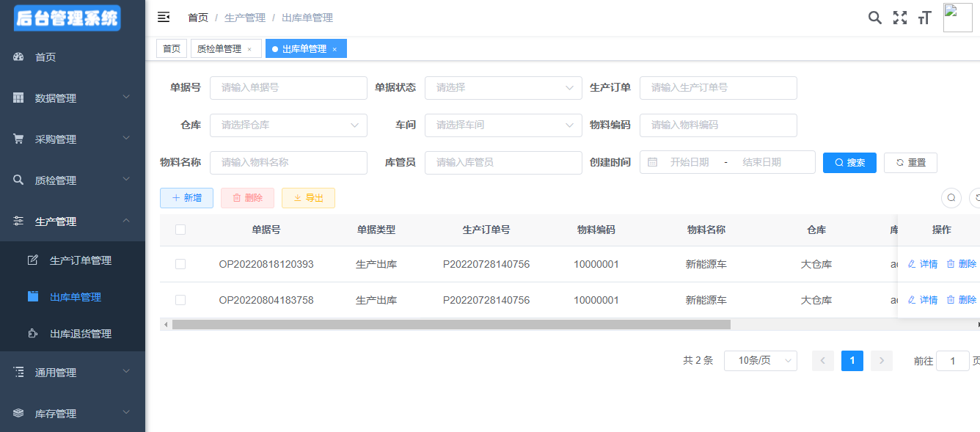The width and height of the screenshot is (980, 432).
Task: Click the calendar icon in 创建时间 field
Action: [x=653, y=162]
